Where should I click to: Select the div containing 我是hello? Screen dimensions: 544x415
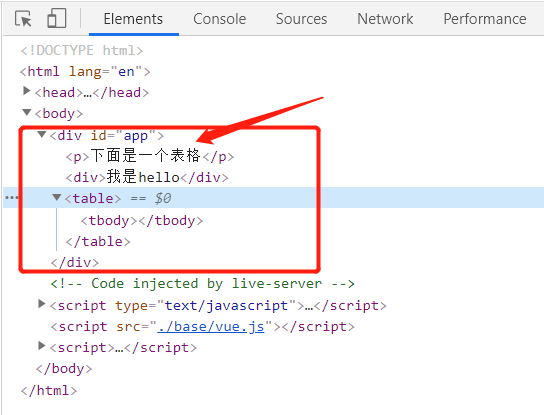[x=147, y=177]
